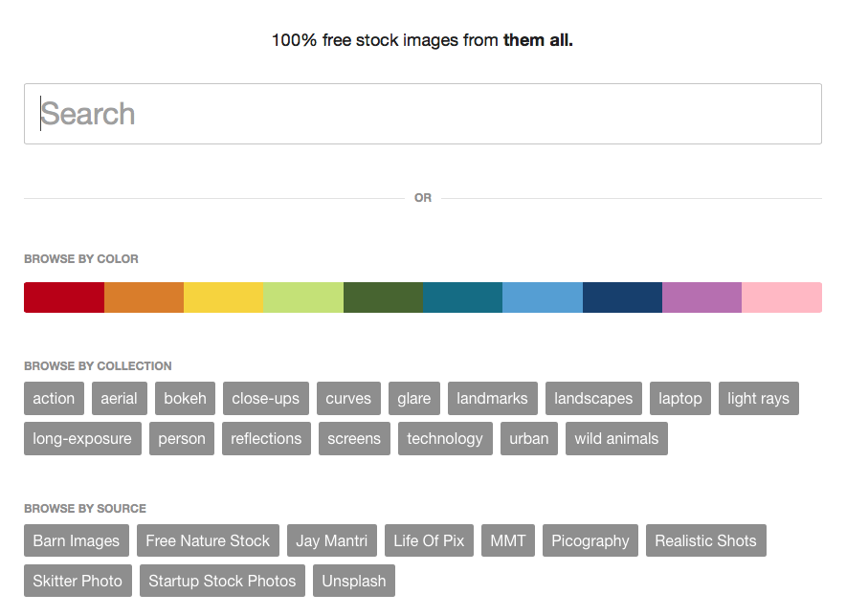Browse the aerial collection
Image resolution: width=846 pixels, height=616 pixels.
(120, 399)
